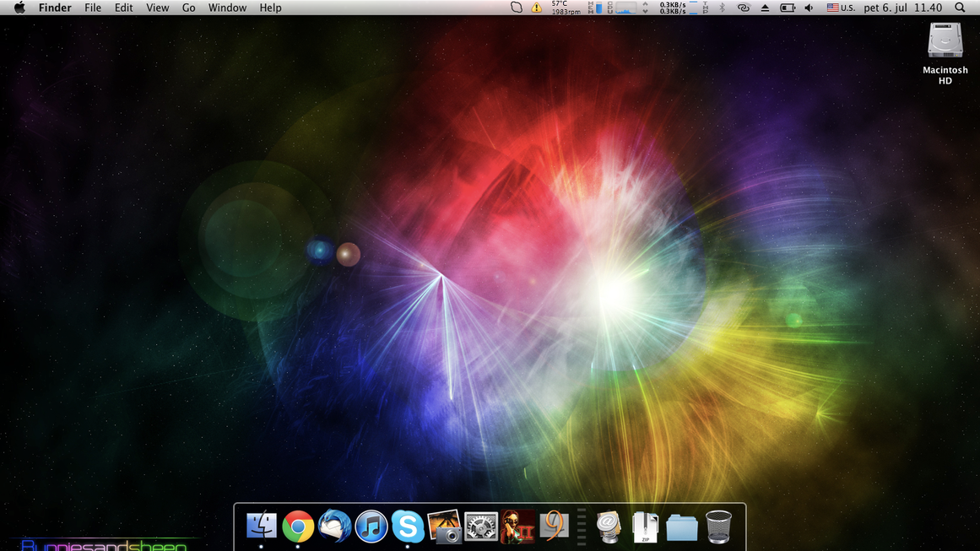Viewport: 980px width, 551px height.
Task: Click the volume icon to adjust sound
Action: click(808, 8)
